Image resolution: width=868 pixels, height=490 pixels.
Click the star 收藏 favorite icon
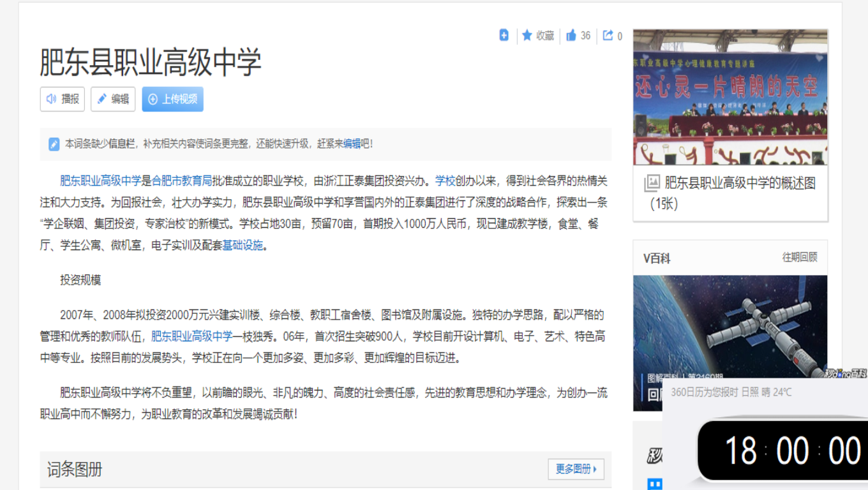527,36
